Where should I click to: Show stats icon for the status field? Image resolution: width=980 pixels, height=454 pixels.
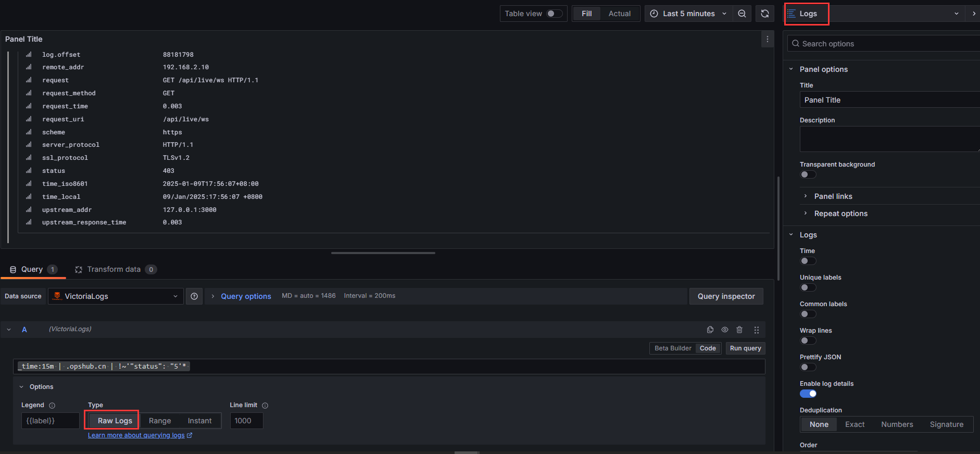click(x=29, y=171)
